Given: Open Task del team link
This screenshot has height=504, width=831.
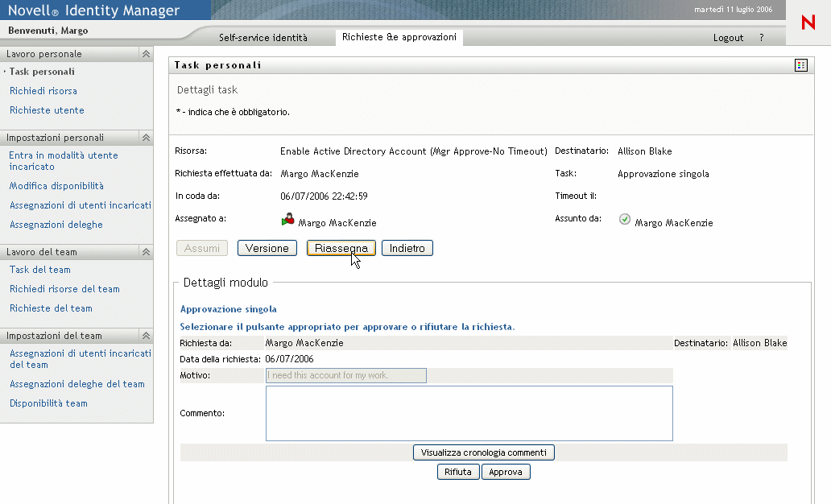Looking at the screenshot, I should pyautogui.click(x=39, y=270).
